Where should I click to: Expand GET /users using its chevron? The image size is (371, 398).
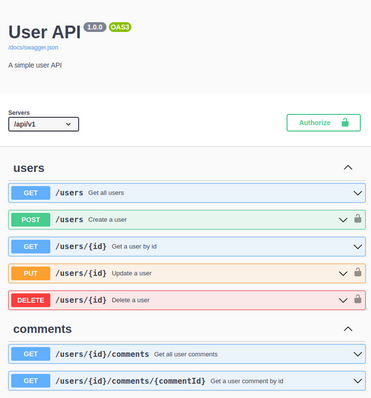[358, 193]
